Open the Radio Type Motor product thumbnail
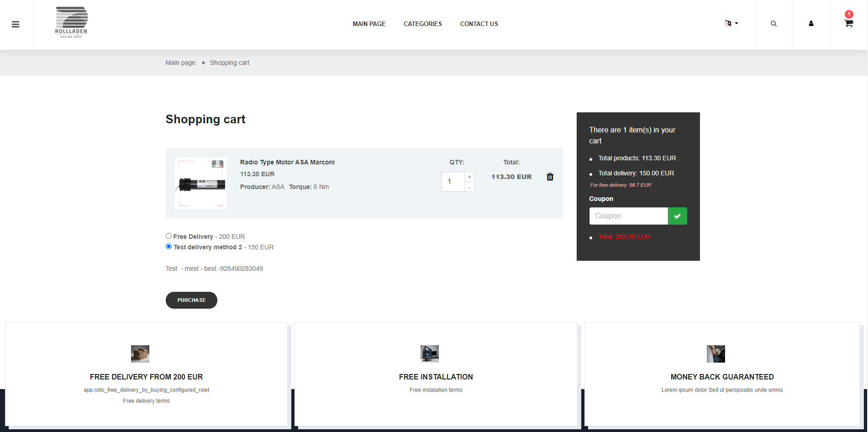Viewport: 868px width, 432px height. click(x=200, y=183)
